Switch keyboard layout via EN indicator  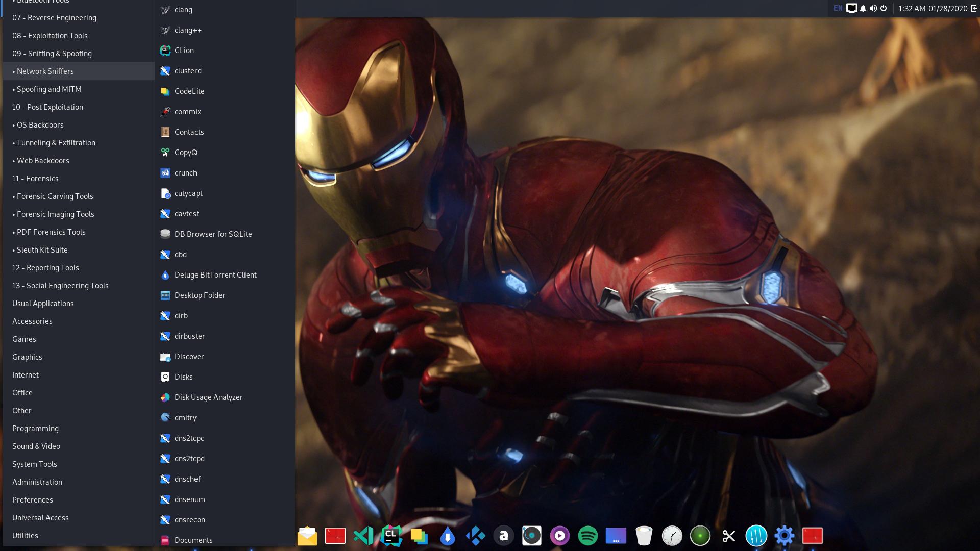pyautogui.click(x=838, y=8)
